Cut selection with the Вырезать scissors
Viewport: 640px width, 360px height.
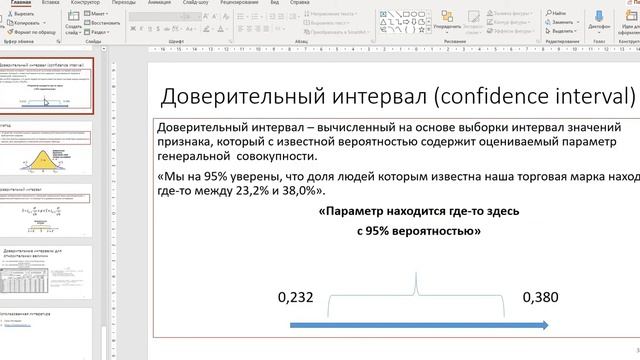click(20, 14)
